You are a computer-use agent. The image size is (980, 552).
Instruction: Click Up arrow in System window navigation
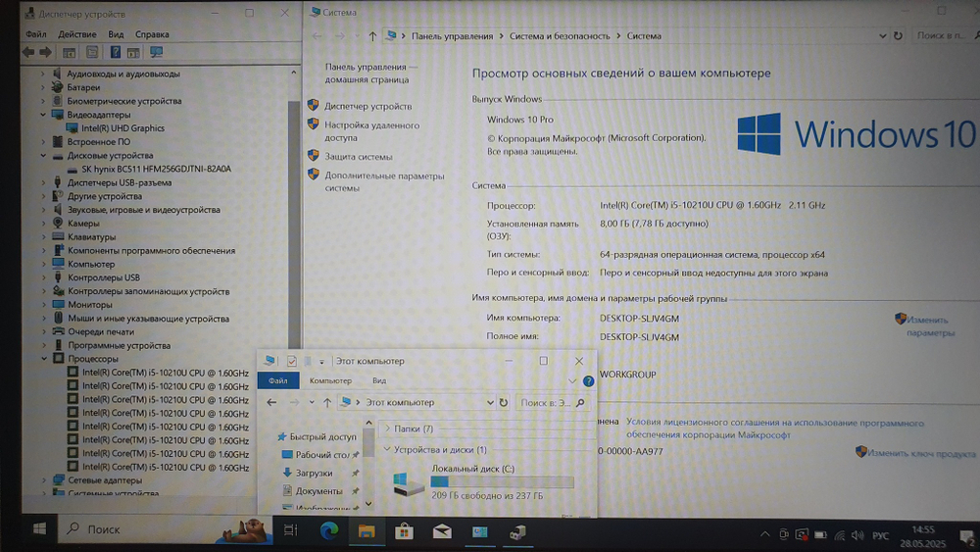(372, 36)
